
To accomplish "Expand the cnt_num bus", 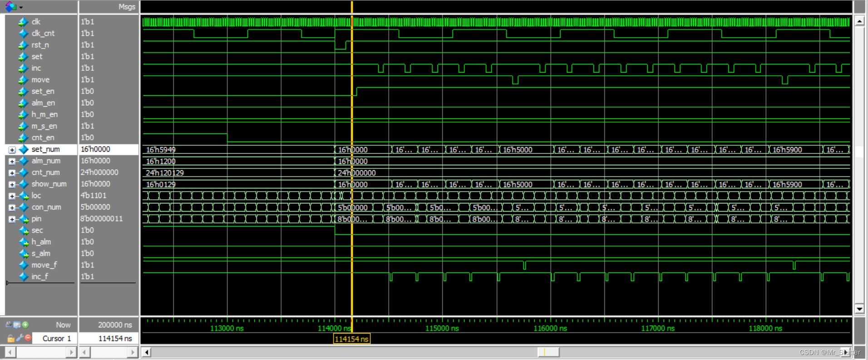I will coord(12,173).
